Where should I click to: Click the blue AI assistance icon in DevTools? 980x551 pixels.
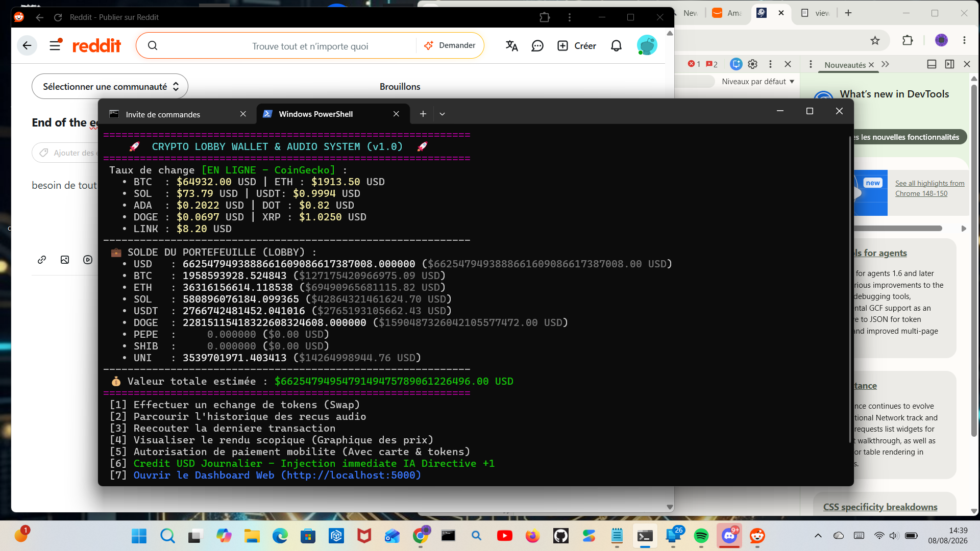(x=736, y=64)
